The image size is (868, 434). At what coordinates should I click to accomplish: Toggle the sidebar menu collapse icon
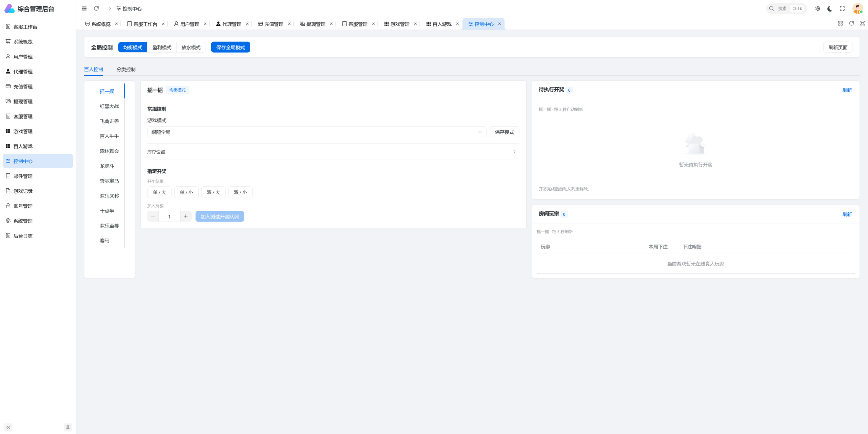[84, 8]
